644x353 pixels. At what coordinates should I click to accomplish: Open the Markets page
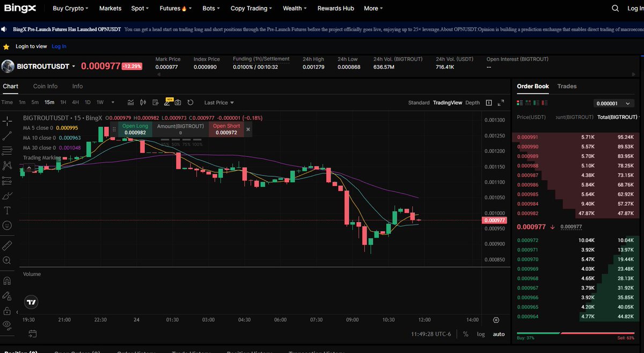[110, 9]
